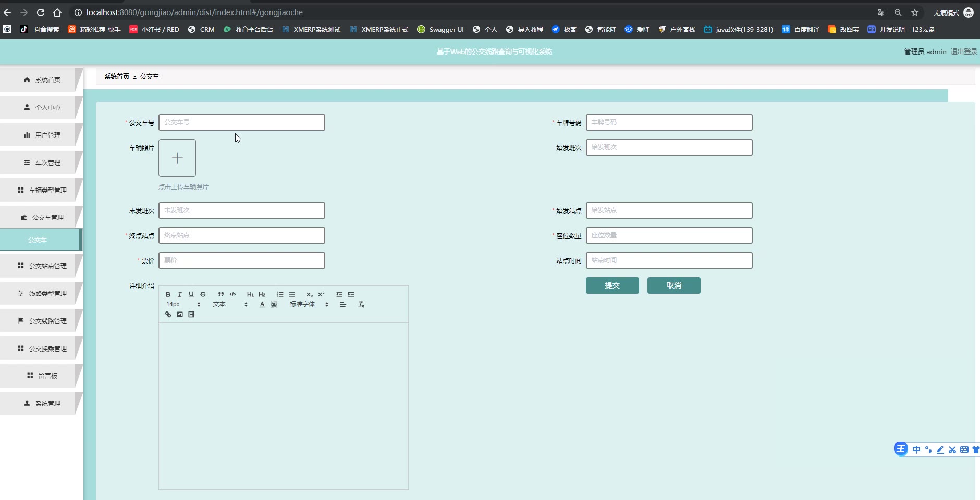The image size is (980, 500).
Task: Open the text color picker
Action: 262,305
